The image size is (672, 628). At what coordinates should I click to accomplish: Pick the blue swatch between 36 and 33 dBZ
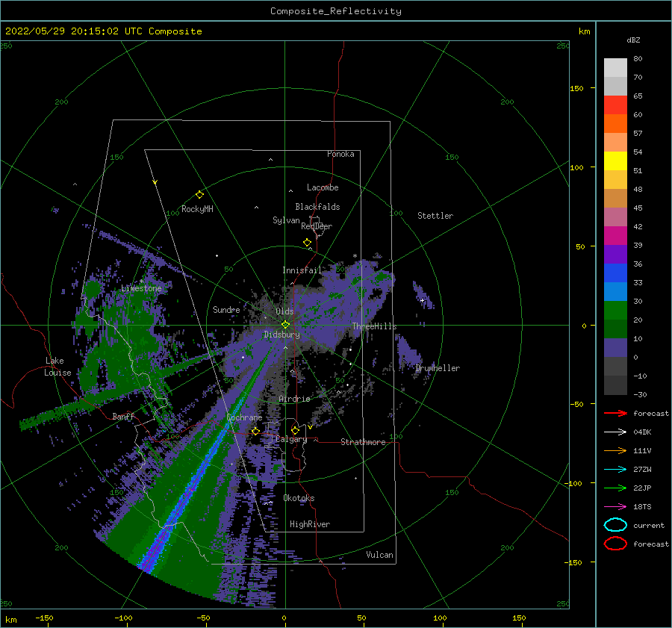pos(615,273)
